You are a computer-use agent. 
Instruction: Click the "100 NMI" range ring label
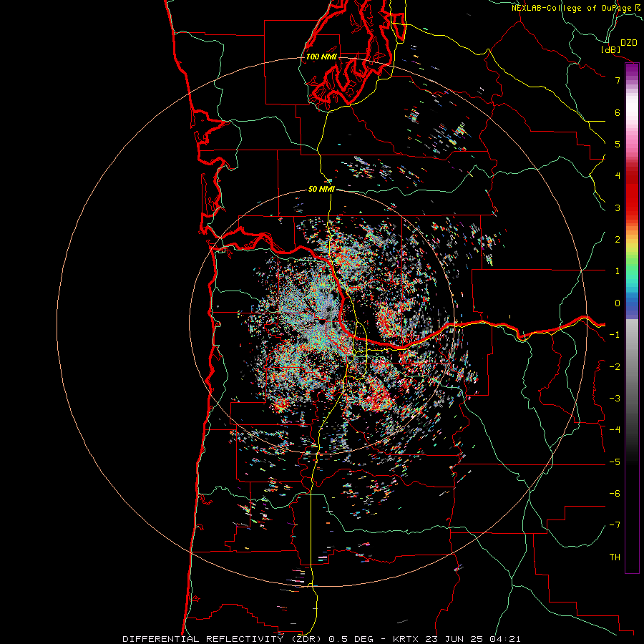(321, 57)
